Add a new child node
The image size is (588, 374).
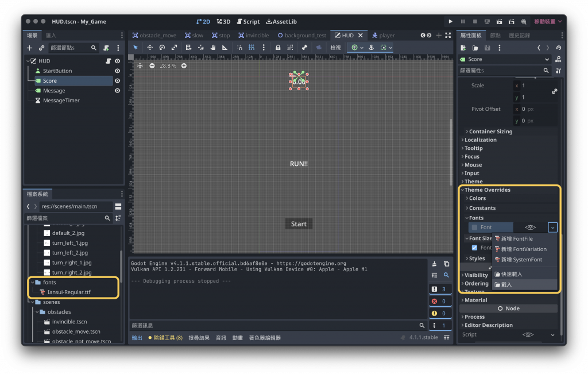pos(30,48)
